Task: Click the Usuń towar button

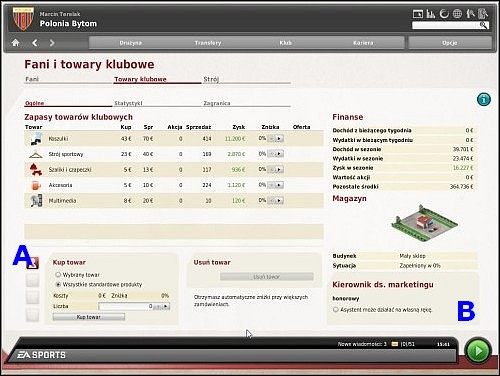Action: pyautogui.click(x=267, y=277)
